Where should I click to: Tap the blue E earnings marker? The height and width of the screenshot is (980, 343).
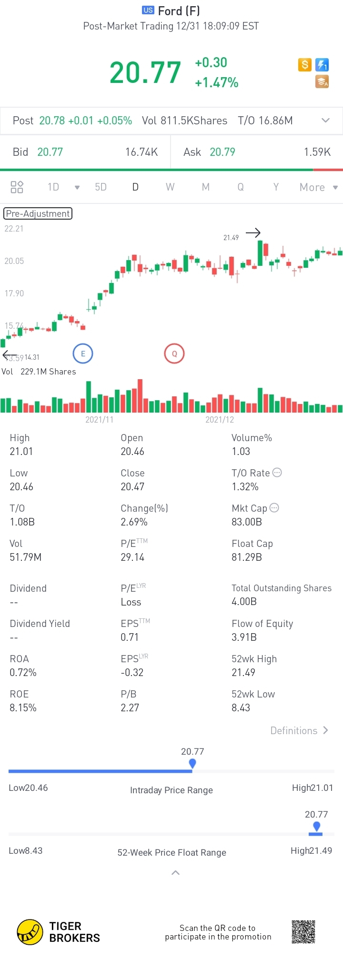click(83, 354)
